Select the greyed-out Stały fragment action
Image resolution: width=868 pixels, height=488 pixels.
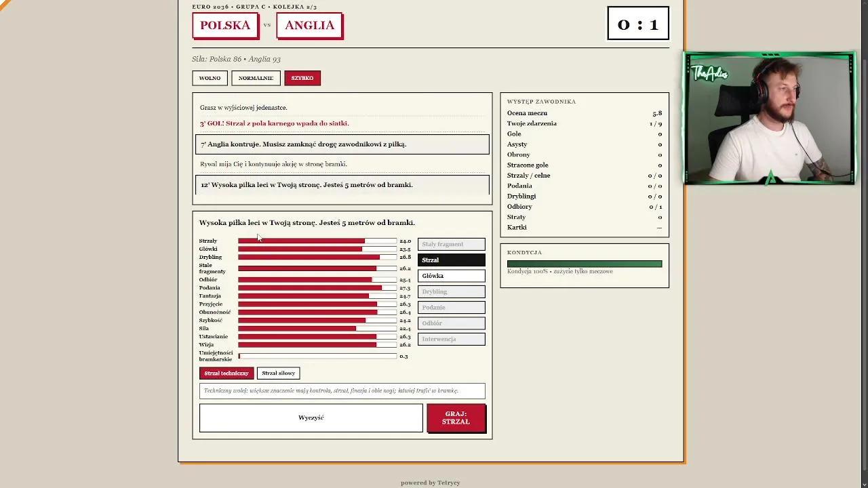tap(451, 244)
